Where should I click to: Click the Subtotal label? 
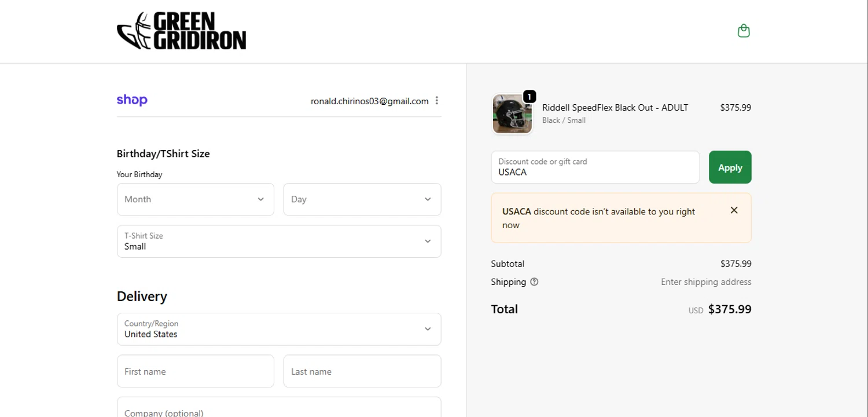[x=507, y=264]
